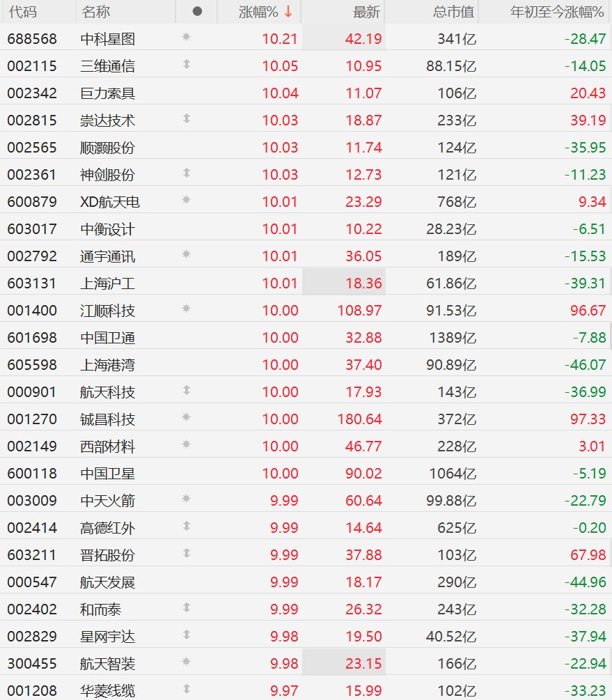Screen dimensions: 612x700
Task: Sort by the 年初至今涨幅% column header
Action: [x=557, y=12]
